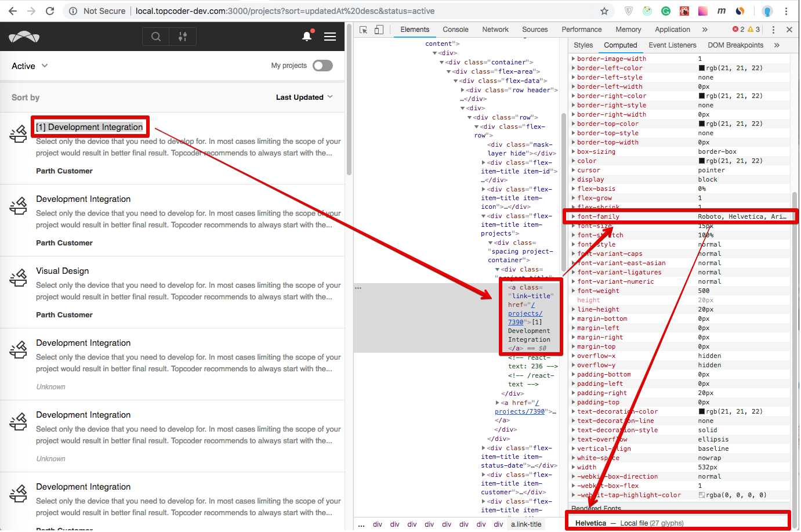The height and width of the screenshot is (532, 801).
Task: Open Chrome's three-dot menu
Action: (x=786, y=11)
